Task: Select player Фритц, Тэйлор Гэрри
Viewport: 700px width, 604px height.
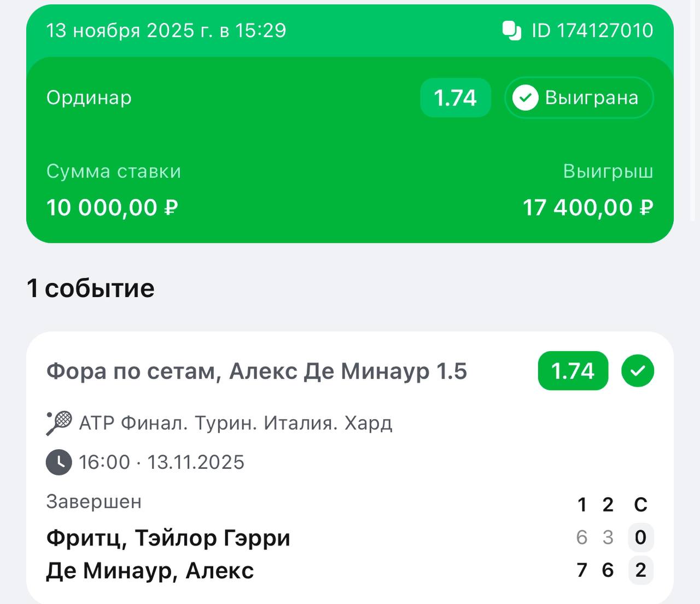Action: [x=168, y=538]
